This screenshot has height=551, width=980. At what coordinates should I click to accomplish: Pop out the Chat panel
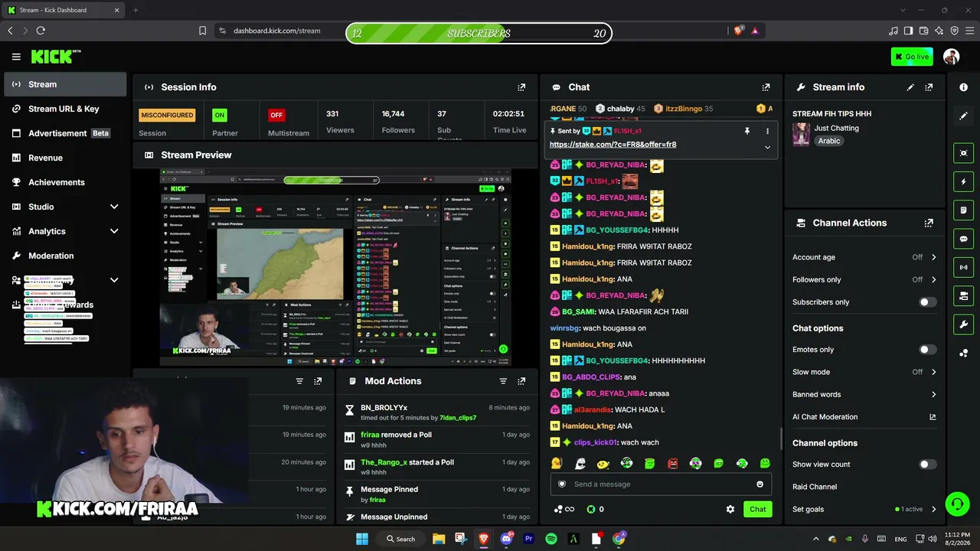(766, 87)
